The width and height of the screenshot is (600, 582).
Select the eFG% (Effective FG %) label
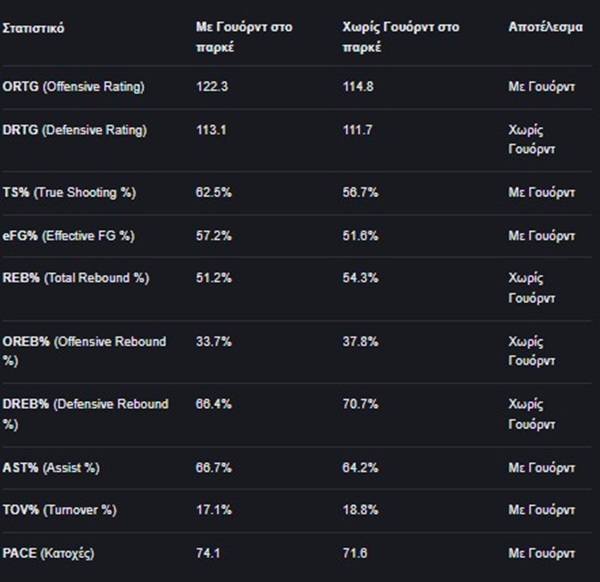[x=68, y=236]
